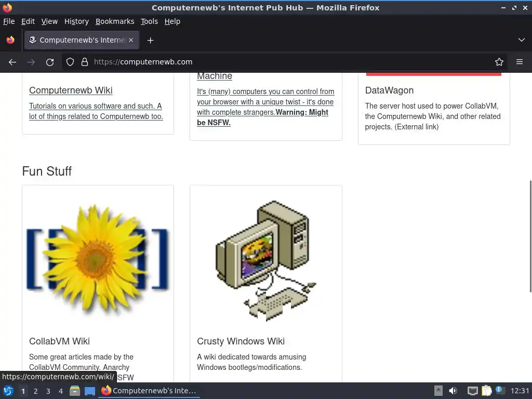Open the Computernewb Wiki link

(71, 90)
